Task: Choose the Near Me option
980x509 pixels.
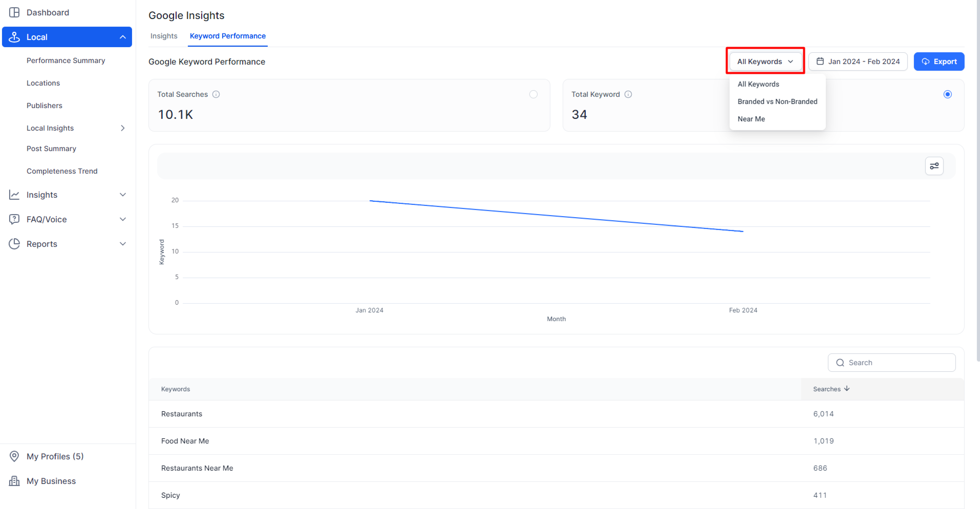Action: coord(751,119)
